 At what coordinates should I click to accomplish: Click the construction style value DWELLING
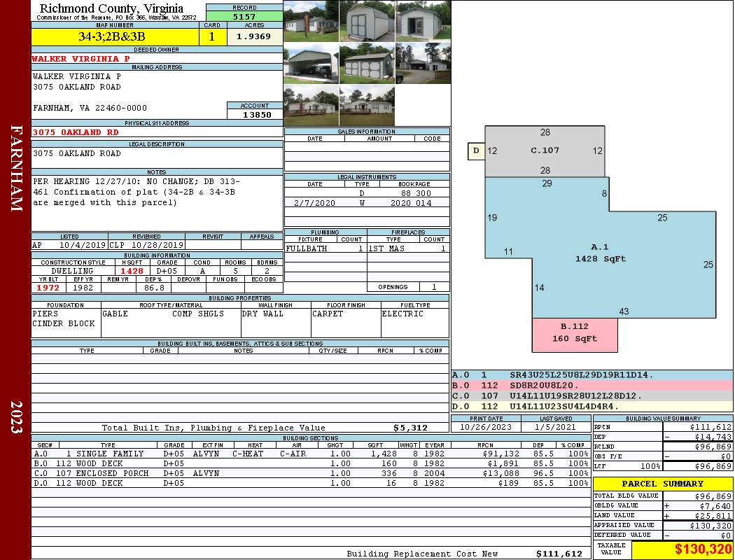[72, 271]
